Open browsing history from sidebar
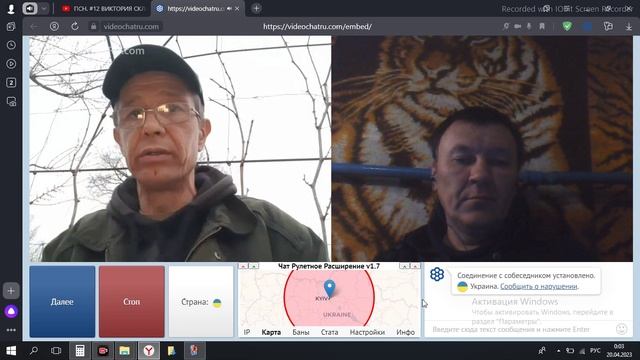Screen dimensions: 640x360 [x=11, y=45]
